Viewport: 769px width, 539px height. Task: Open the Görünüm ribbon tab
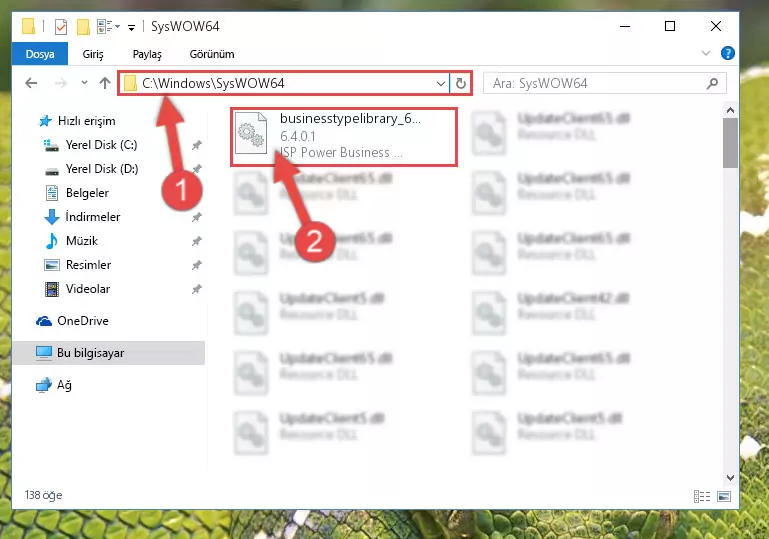point(212,54)
